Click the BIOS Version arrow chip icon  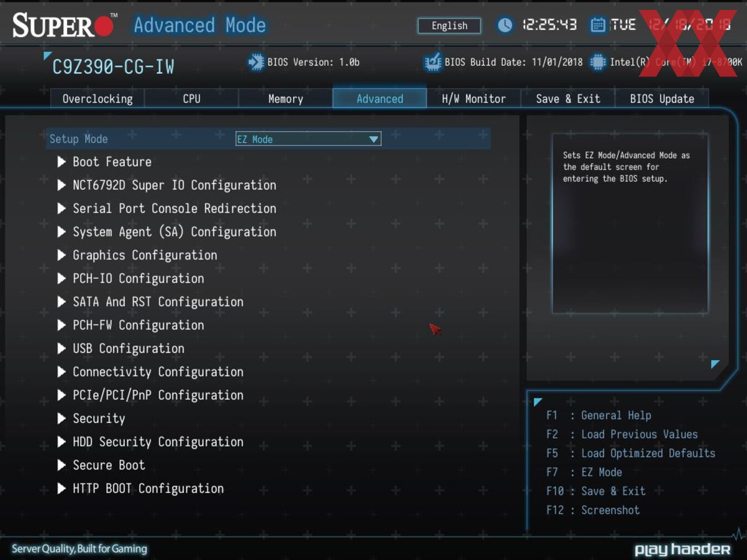pyautogui.click(x=255, y=62)
